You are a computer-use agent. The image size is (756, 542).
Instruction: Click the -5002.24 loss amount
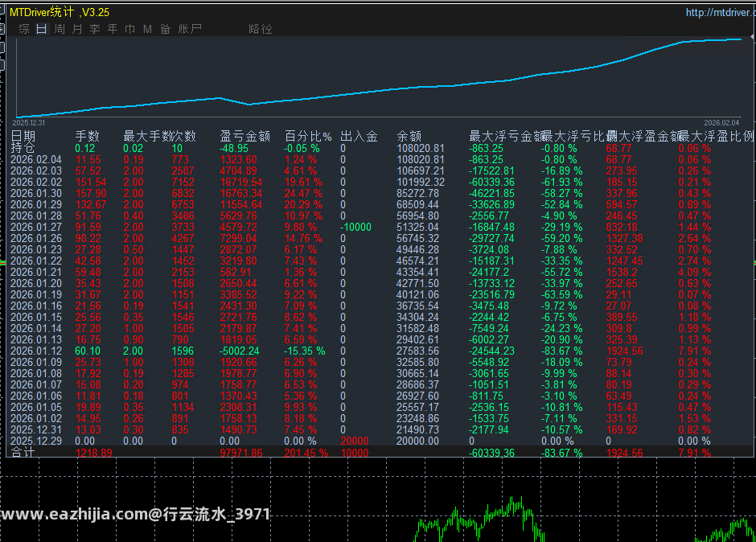240,351
